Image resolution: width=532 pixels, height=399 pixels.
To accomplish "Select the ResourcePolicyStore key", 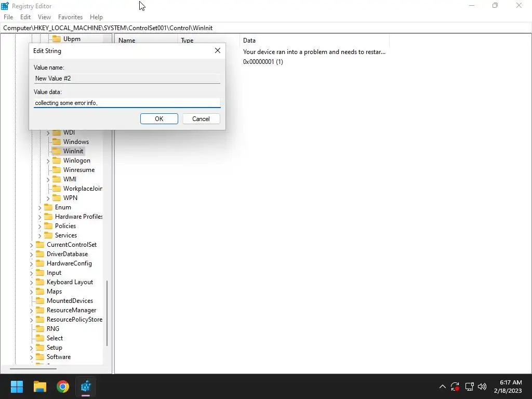I will click(74, 320).
